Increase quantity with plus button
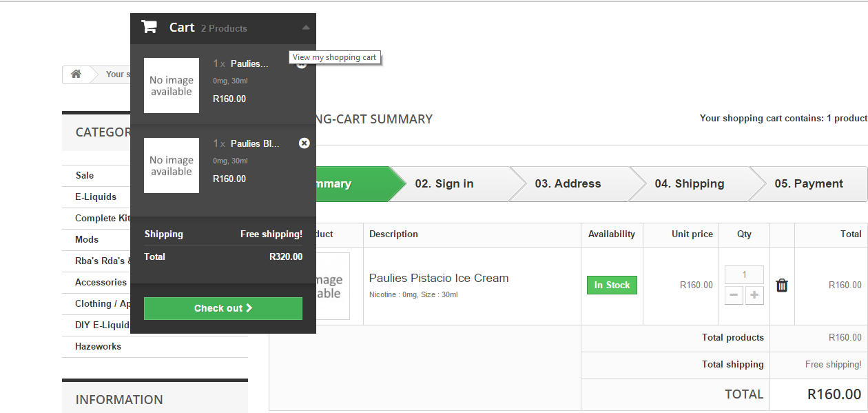868x413 pixels. [x=754, y=296]
